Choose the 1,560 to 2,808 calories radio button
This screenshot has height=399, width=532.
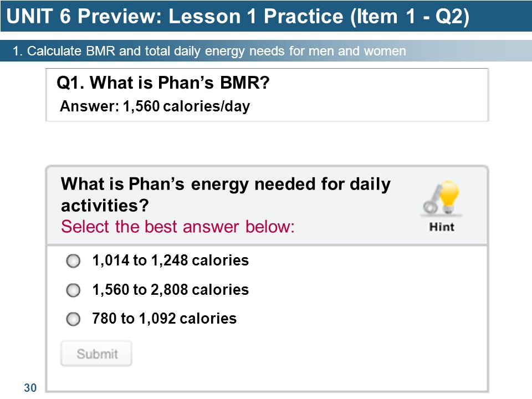(73, 290)
